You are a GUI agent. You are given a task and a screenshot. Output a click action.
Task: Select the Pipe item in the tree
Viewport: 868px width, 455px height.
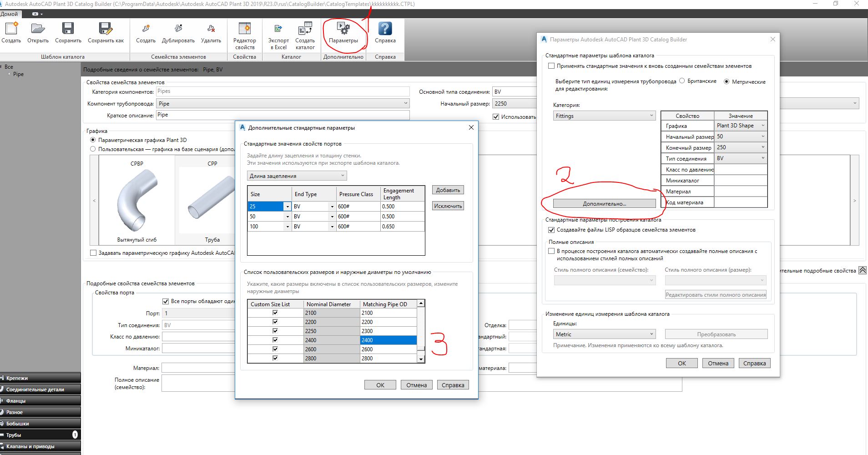[18, 74]
